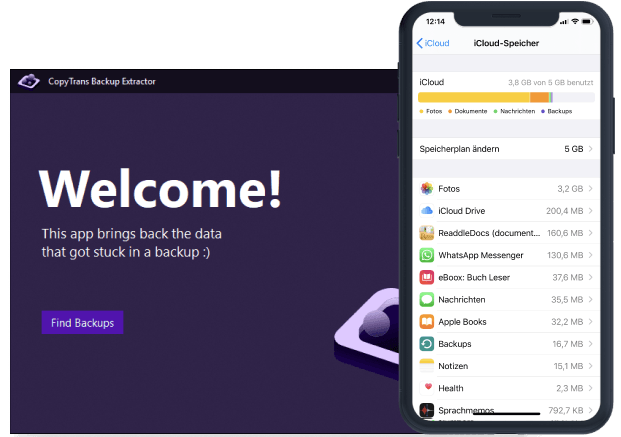This screenshot has height=437, width=621.
Task: Go back to iCloud on phone
Action: click(x=433, y=43)
